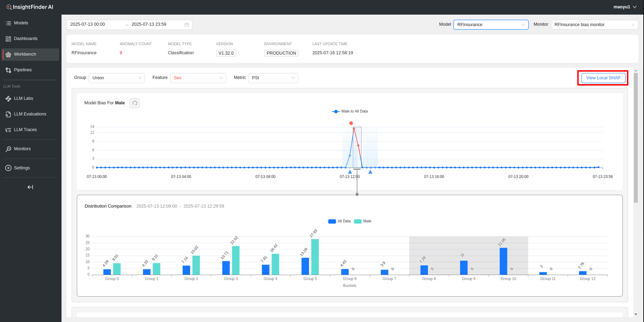Click the Pipelines branch icon
Image resolution: width=644 pixels, height=322 pixels.
tap(8, 70)
